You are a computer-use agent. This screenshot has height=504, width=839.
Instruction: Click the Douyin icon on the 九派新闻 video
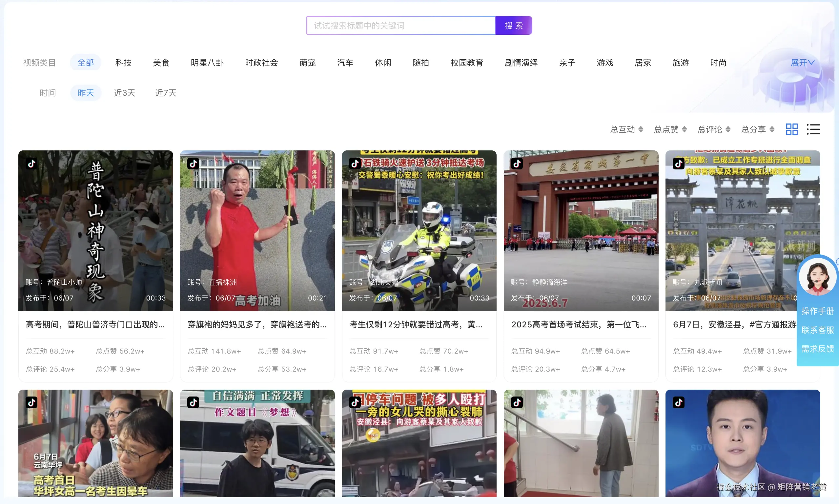click(678, 164)
